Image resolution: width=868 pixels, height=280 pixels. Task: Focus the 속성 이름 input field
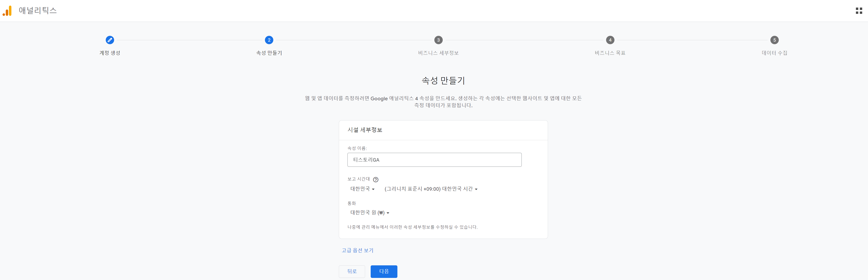pyautogui.click(x=434, y=160)
